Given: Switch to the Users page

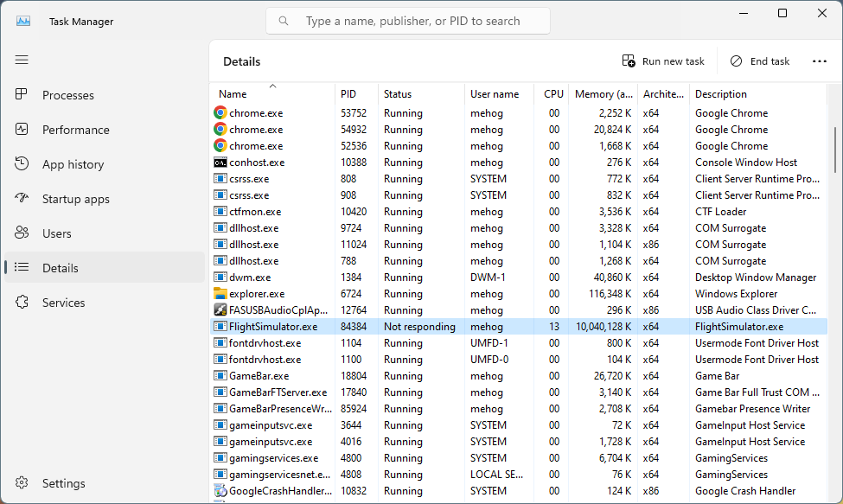Looking at the screenshot, I should pos(105,233).
